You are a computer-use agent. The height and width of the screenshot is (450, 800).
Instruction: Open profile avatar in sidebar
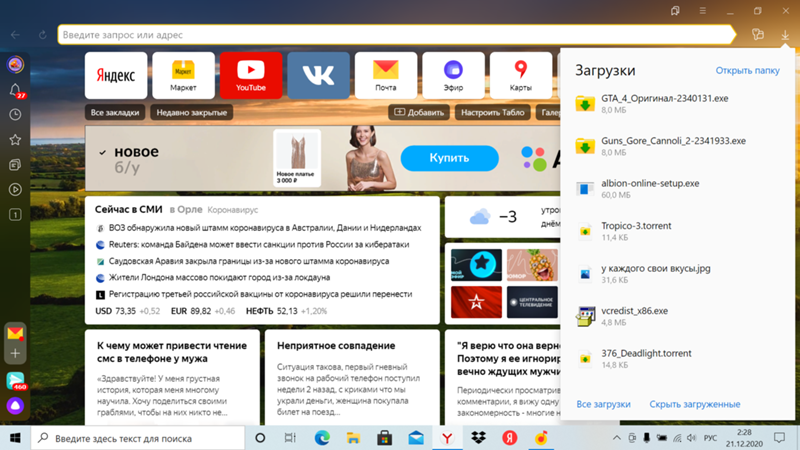click(15, 64)
